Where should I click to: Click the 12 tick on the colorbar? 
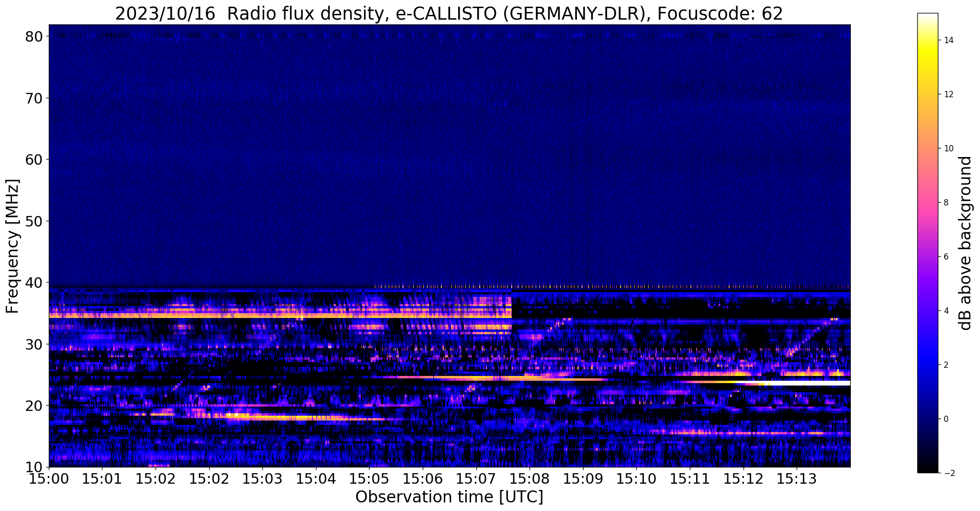tap(948, 94)
